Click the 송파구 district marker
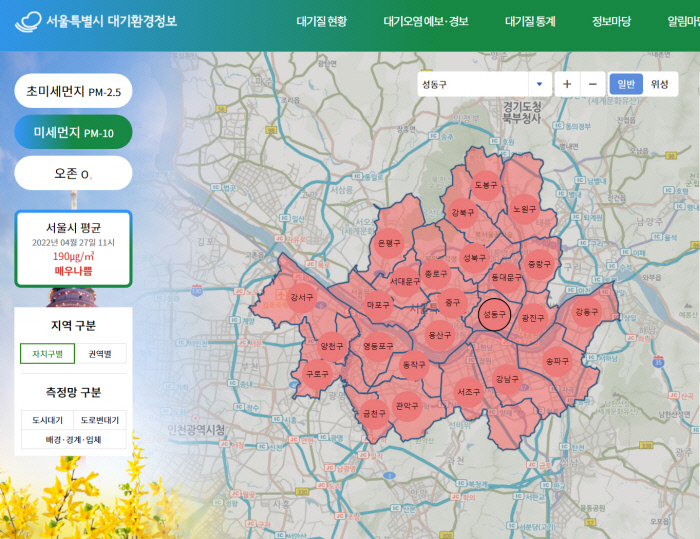Viewport: 700px width, 539px height. click(557, 360)
